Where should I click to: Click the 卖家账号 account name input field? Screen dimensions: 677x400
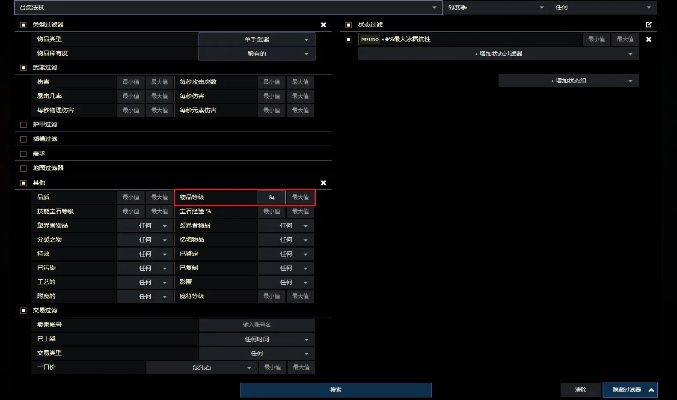click(255, 325)
